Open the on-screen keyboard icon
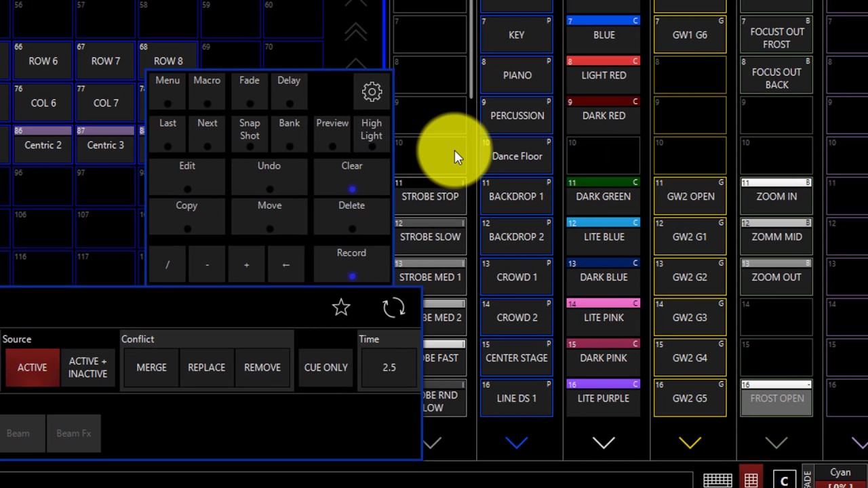This screenshot has height=488, width=868. pyautogui.click(x=717, y=481)
